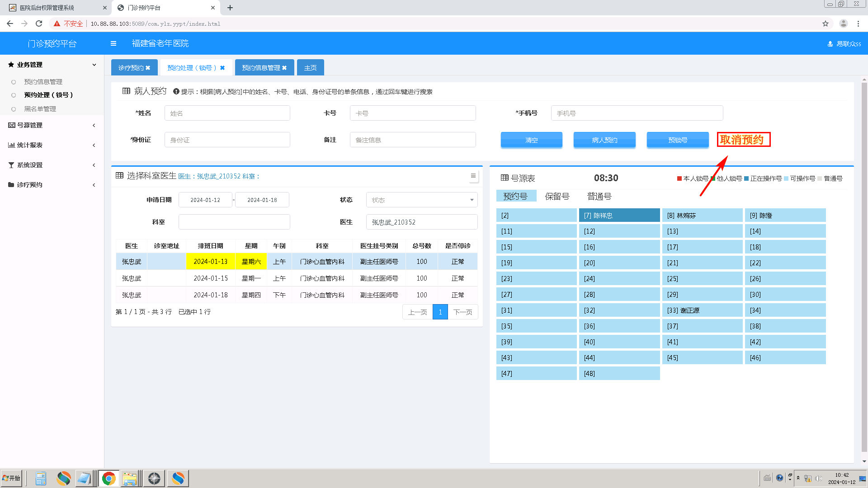The height and width of the screenshot is (488, 868).
Task: Click the hamburger menu icon in header
Action: tap(113, 43)
